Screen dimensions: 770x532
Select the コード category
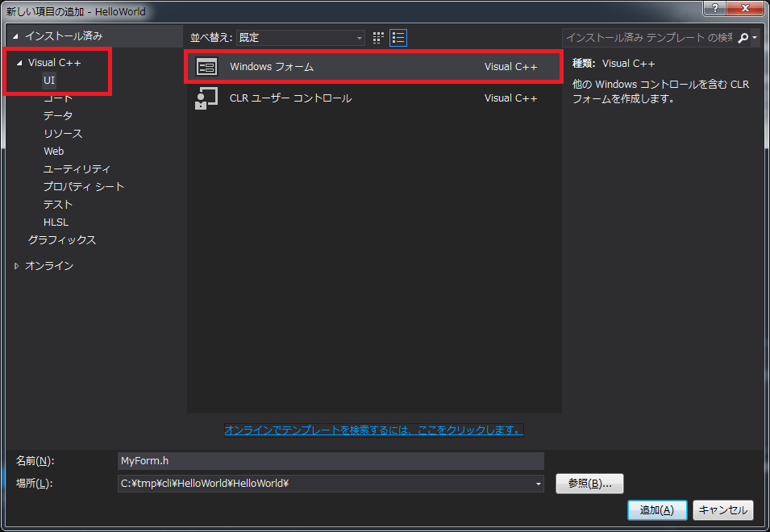(x=58, y=98)
